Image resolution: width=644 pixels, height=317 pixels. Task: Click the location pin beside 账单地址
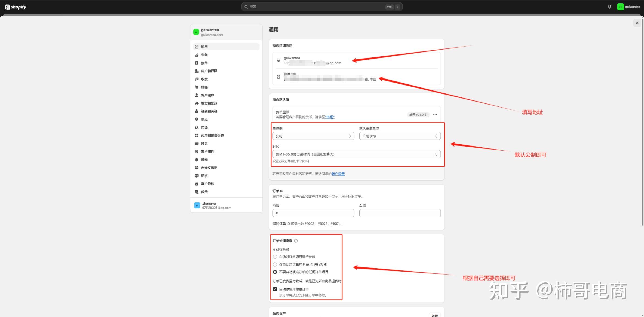click(x=278, y=77)
